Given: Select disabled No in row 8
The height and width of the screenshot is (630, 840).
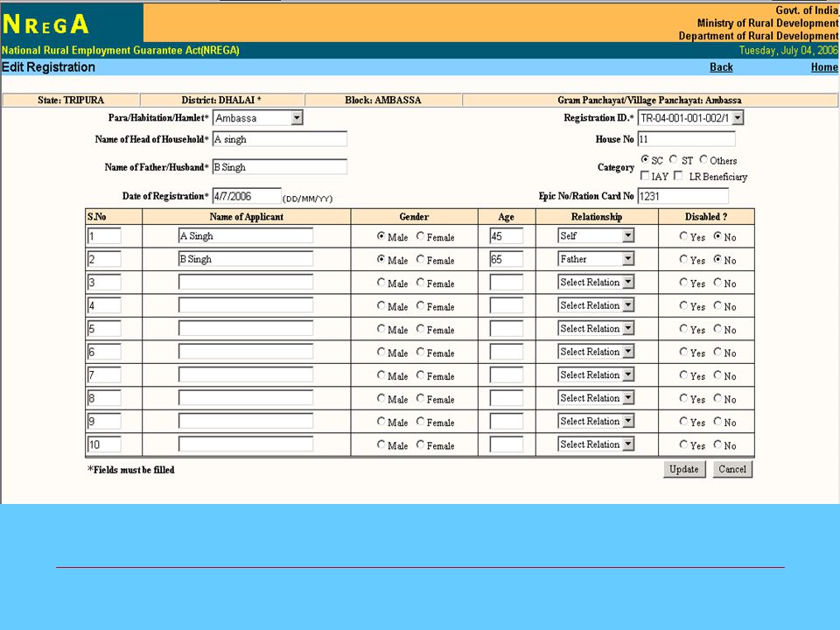Looking at the screenshot, I should pyautogui.click(x=717, y=398).
